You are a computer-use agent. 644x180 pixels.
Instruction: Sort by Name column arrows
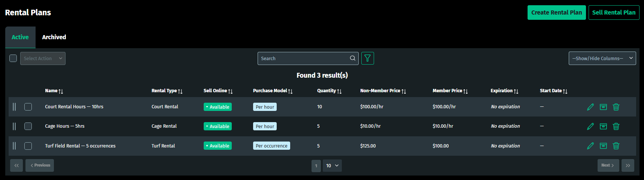coord(61,91)
